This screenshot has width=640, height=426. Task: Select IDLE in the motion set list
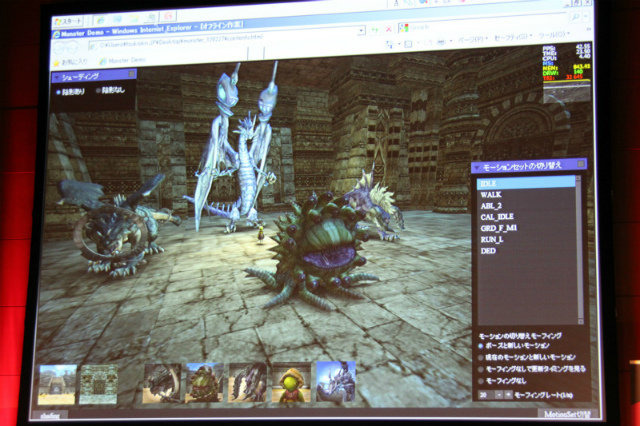click(x=526, y=183)
